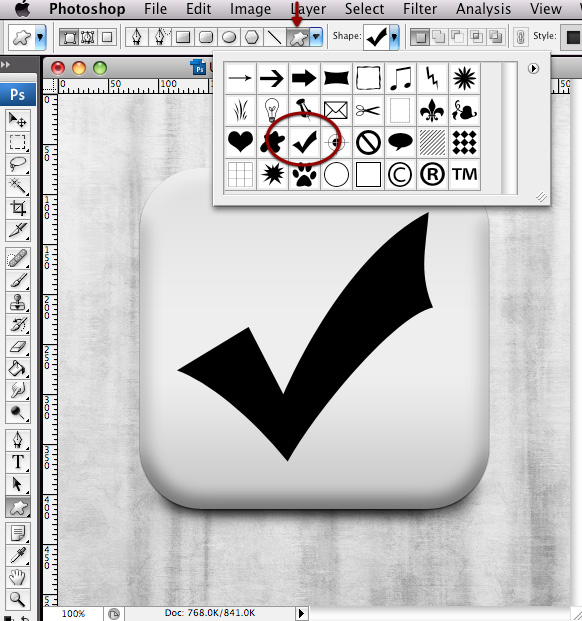The image size is (582, 621).
Task: Open the tool preset picker dropdown
Action: click(40, 37)
